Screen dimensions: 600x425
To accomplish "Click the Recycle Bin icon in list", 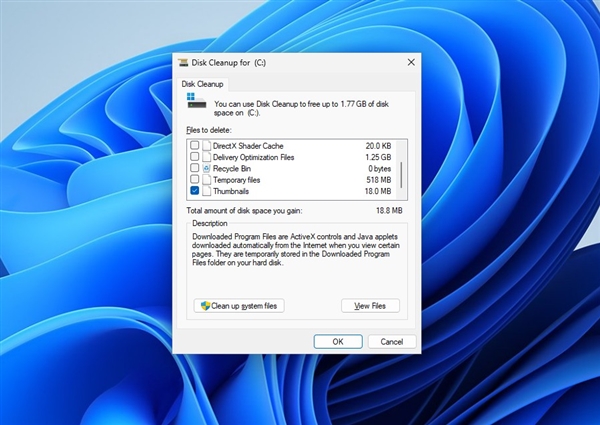I will point(207,168).
